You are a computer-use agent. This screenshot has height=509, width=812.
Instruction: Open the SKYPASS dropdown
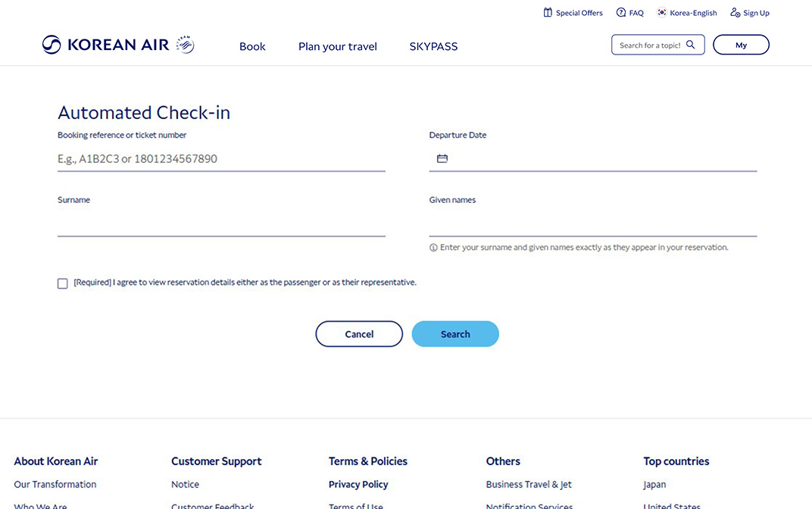433,46
